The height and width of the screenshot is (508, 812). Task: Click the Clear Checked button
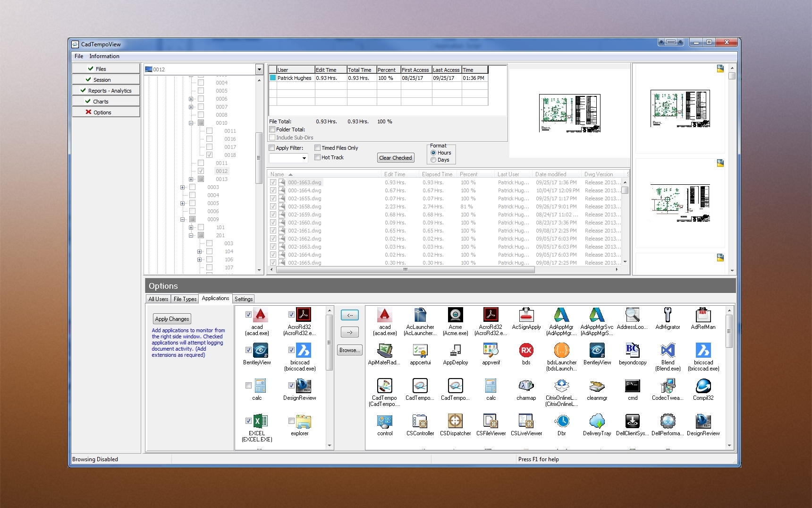click(396, 158)
